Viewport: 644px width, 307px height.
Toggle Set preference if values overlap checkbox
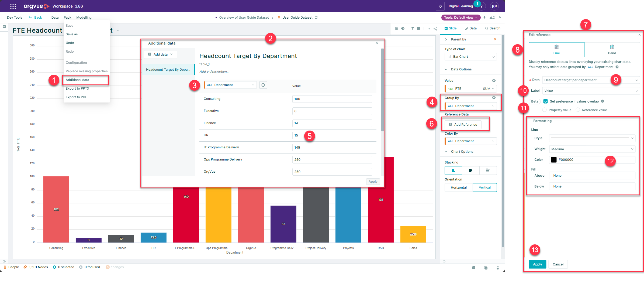(x=546, y=101)
